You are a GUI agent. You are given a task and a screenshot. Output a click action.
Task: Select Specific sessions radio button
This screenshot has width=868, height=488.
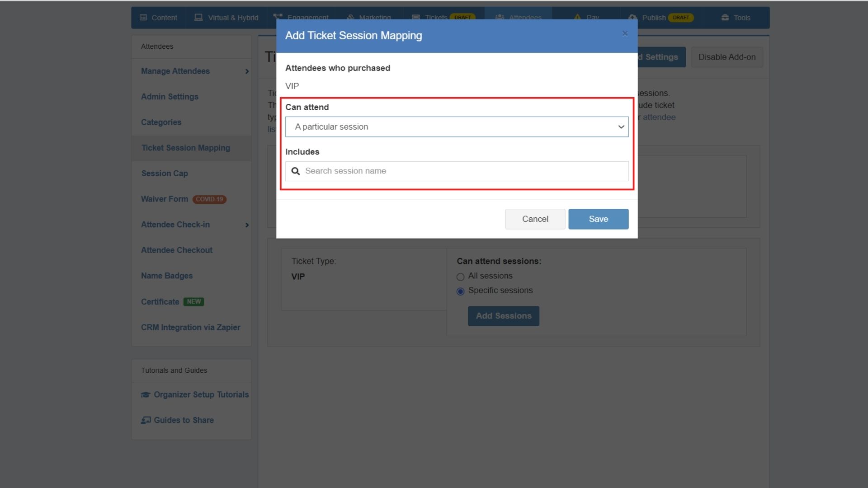[x=460, y=291]
